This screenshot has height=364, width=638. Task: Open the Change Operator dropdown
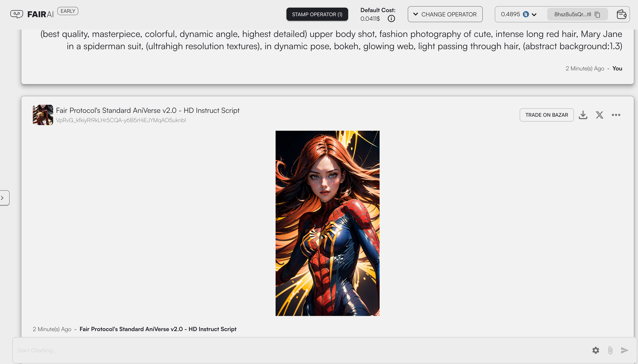click(445, 14)
